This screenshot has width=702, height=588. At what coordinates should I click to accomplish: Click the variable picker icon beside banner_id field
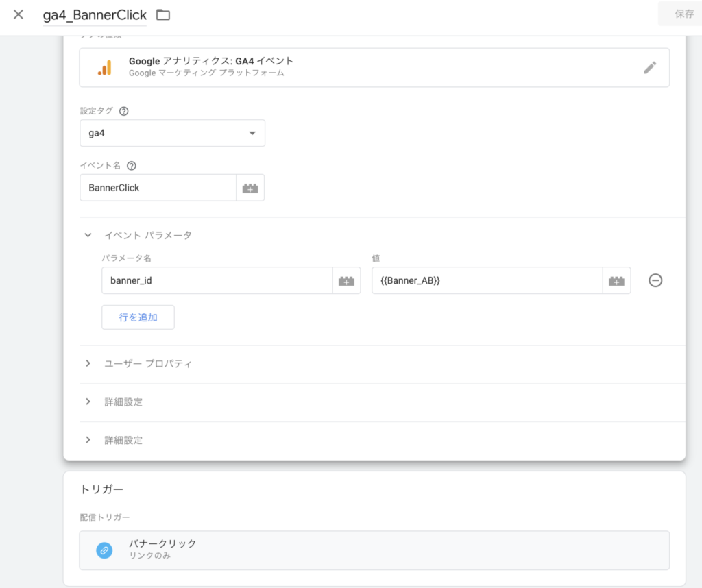click(346, 281)
